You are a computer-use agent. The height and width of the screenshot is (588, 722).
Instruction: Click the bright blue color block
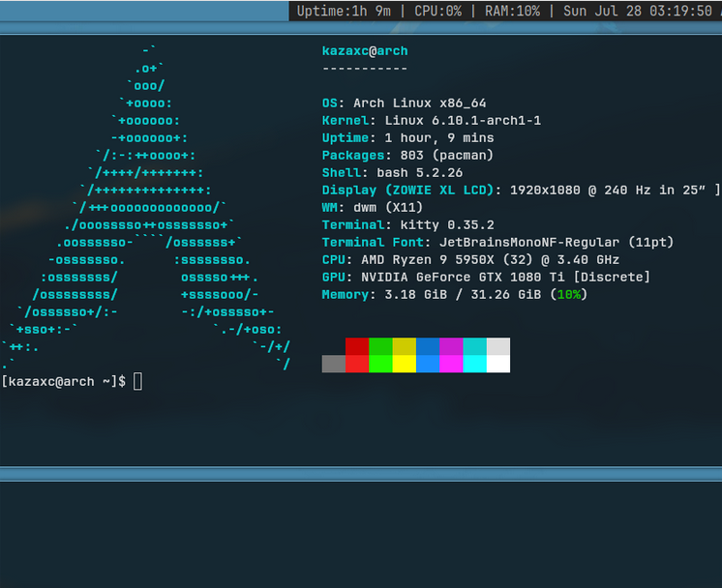click(428, 364)
